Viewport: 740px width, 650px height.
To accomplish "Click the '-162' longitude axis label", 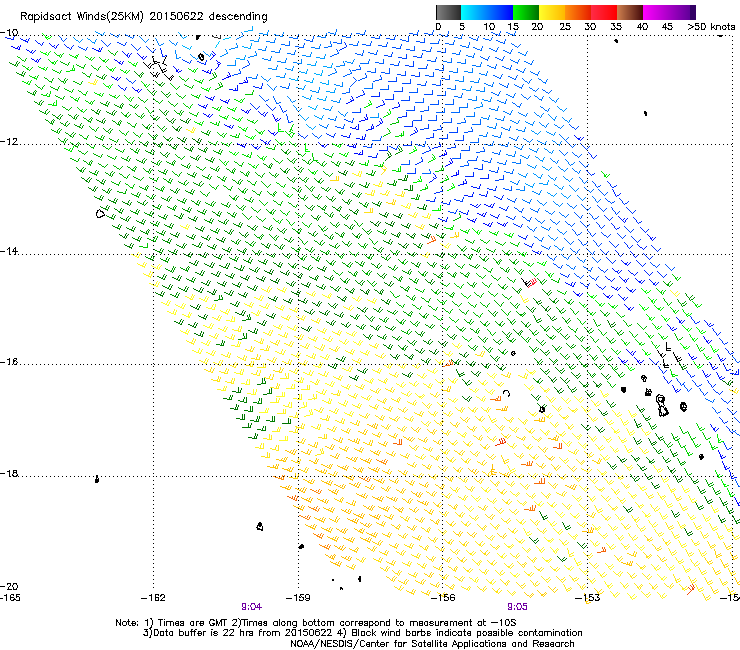I will [x=153, y=598].
